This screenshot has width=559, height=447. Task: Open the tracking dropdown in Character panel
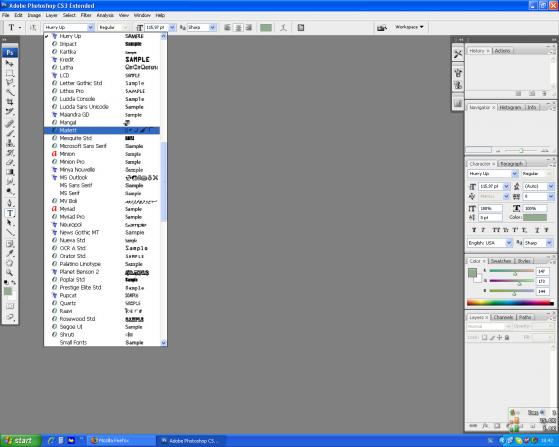(550, 196)
